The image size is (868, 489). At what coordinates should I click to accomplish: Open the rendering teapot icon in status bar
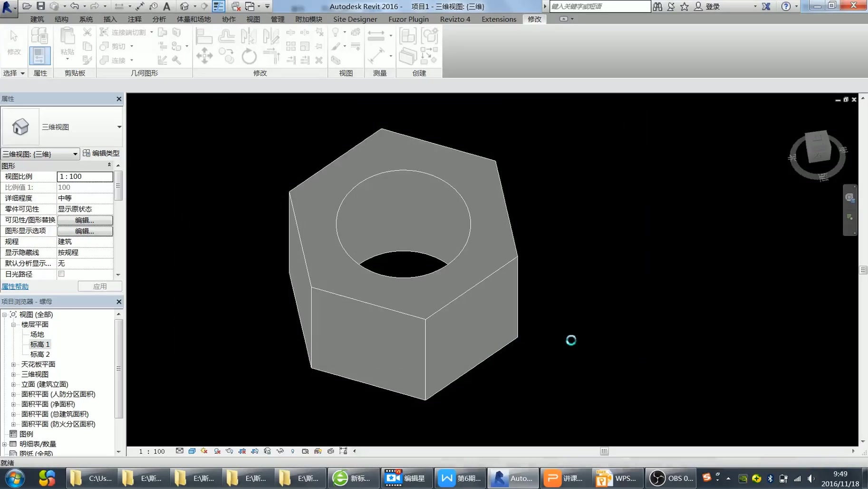click(229, 451)
